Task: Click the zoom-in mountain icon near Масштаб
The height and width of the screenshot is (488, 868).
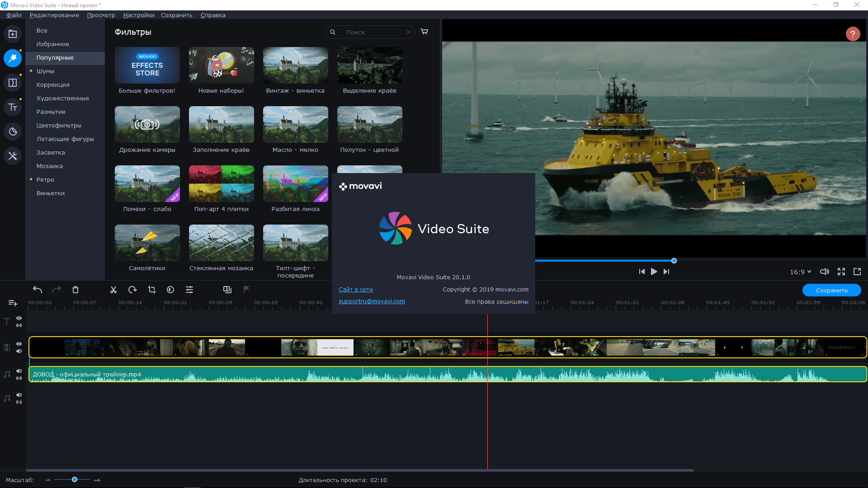Action: (97, 480)
